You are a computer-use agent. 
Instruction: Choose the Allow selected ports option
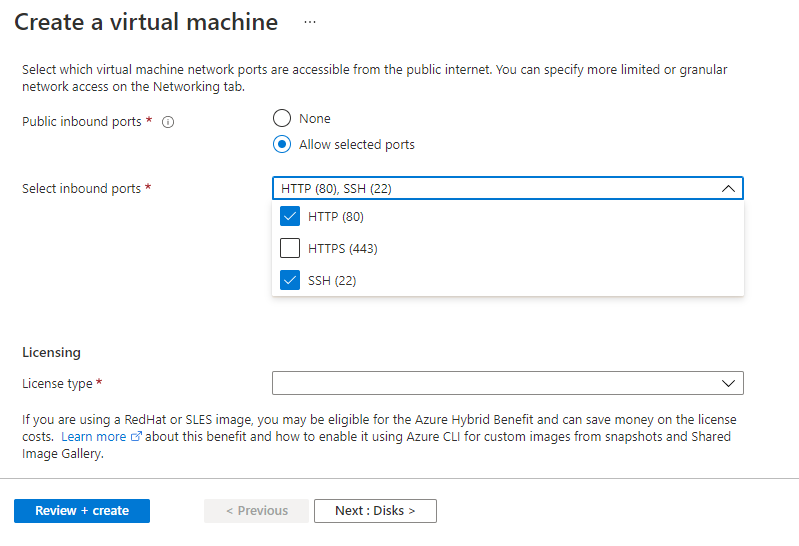[282, 144]
